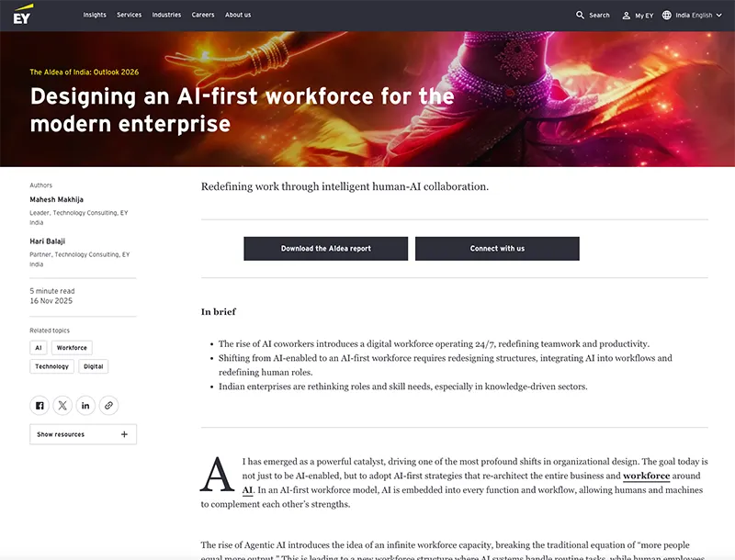This screenshot has width=735, height=560.
Task: Click the article headline 'Designing an AI-first workforce'
Action: pyautogui.click(x=242, y=110)
